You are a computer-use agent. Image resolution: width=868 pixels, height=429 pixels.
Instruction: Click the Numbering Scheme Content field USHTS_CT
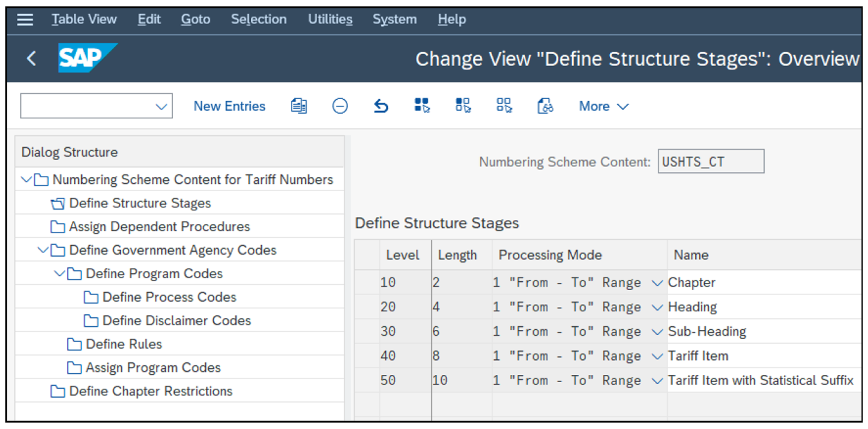[x=711, y=162]
